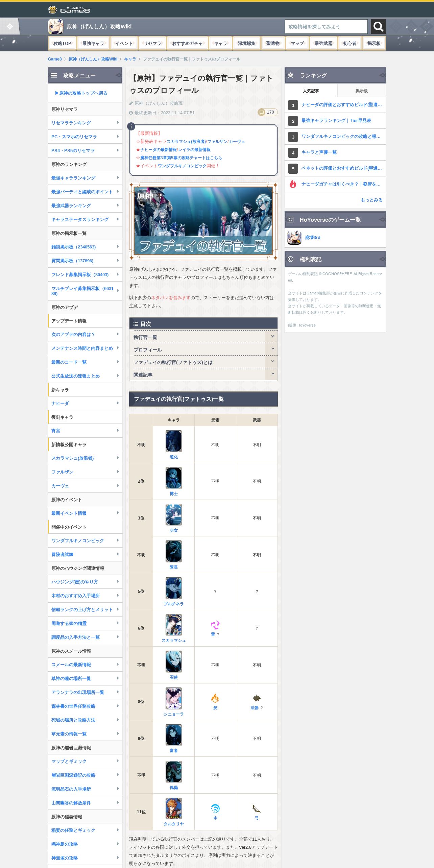This screenshot has width=434, height=868.
Task: Open 攻略TOP navigation tab
Action: (62, 43)
